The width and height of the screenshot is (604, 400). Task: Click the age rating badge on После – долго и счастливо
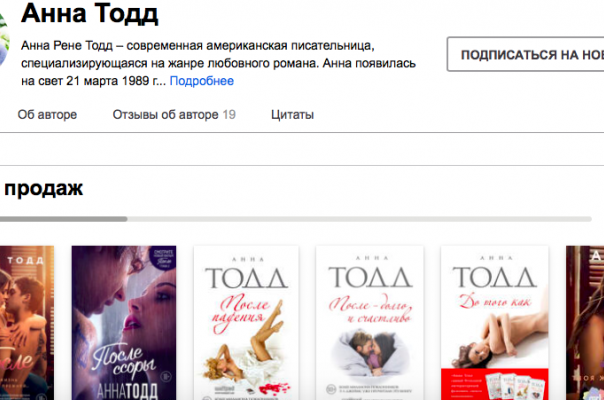[331, 389]
